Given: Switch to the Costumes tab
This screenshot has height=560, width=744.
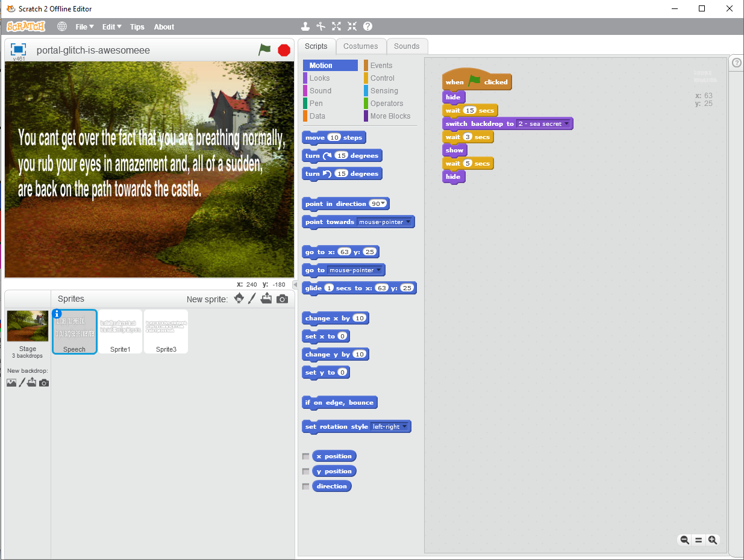Looking at the screenshot, I should (360, 46).
